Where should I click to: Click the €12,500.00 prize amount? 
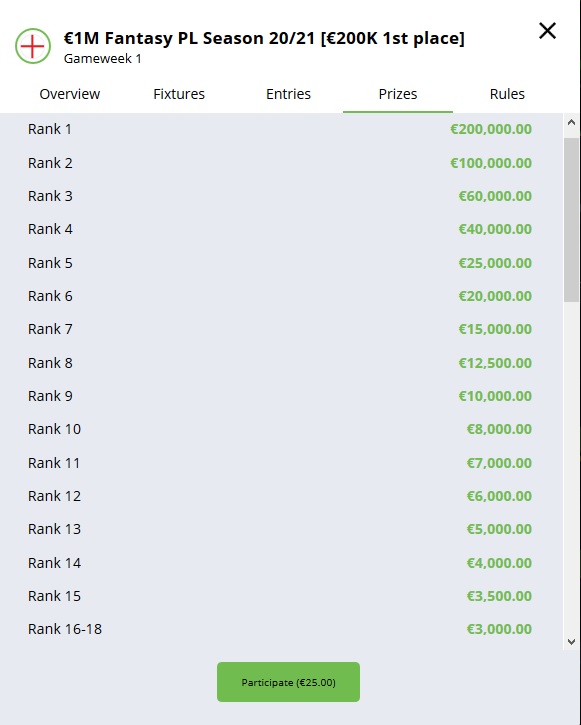(495, 363)
